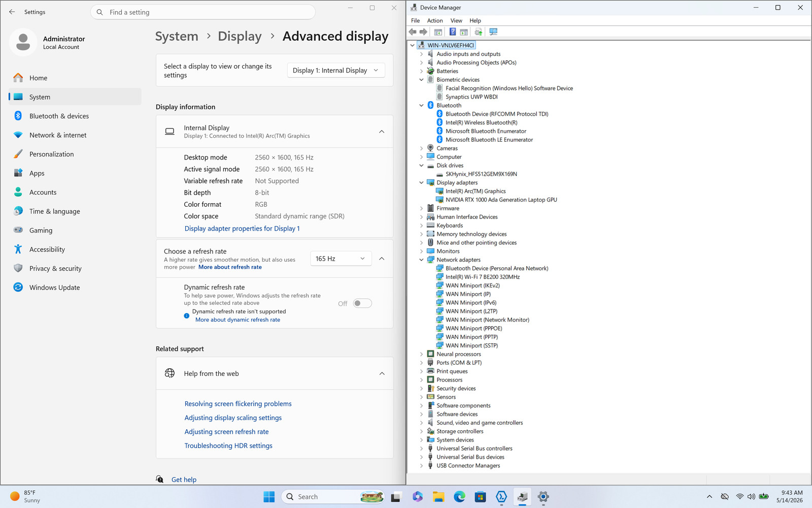Click the Display breadcrumb in Settings
This screenshot has height=508, width=812.
240,37
